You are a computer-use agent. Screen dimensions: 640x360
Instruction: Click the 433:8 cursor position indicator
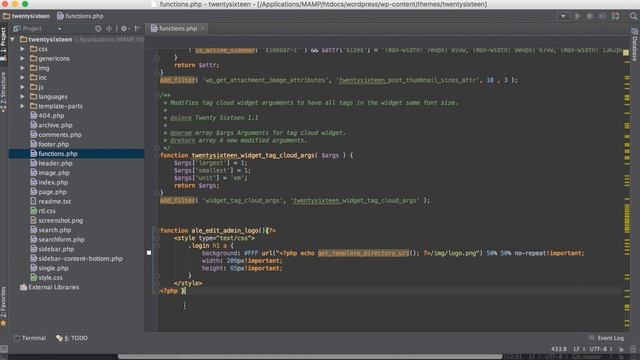559,349
